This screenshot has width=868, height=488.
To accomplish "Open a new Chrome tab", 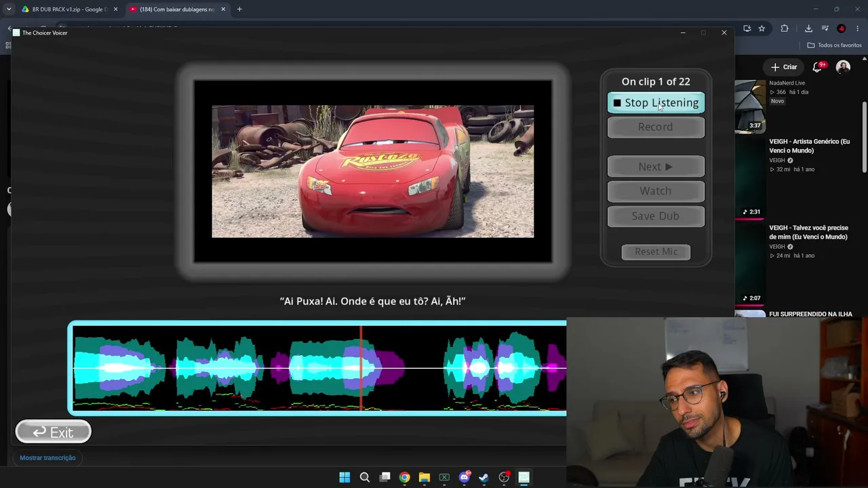I will tap(239, 9).
